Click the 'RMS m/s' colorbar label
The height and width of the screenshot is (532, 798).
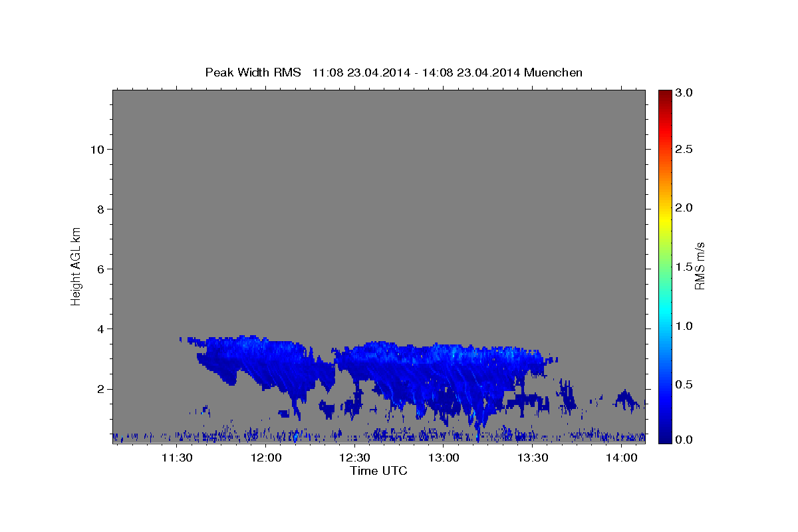point(700,266)
